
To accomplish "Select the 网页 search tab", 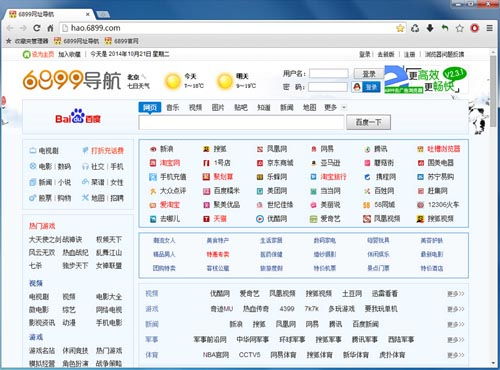I will (x=150, y=108).
